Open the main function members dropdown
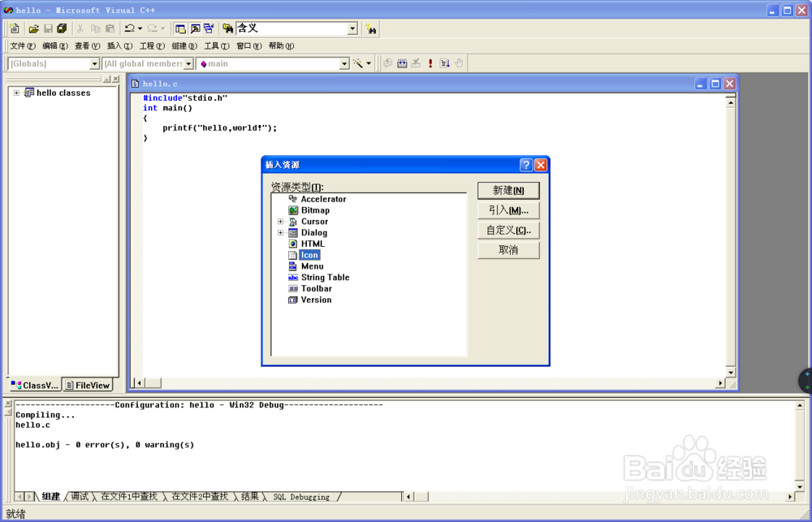 point(344,63)
